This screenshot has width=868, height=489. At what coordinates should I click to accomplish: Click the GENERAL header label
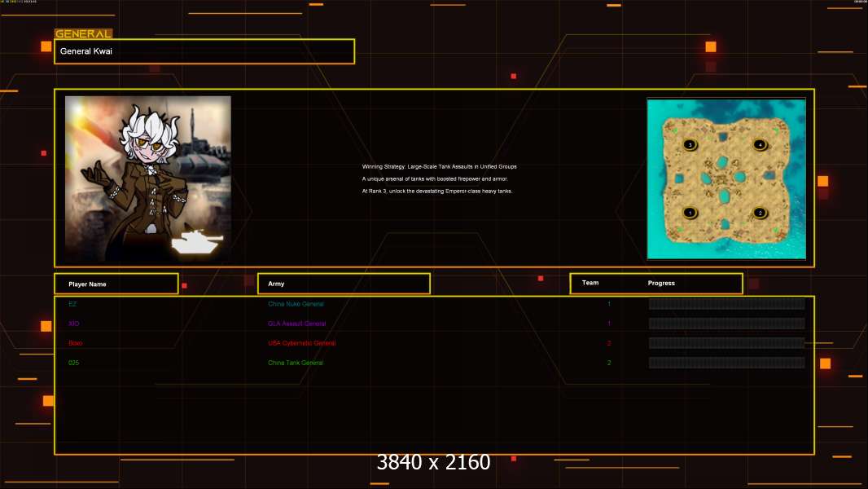pos(83,34)
